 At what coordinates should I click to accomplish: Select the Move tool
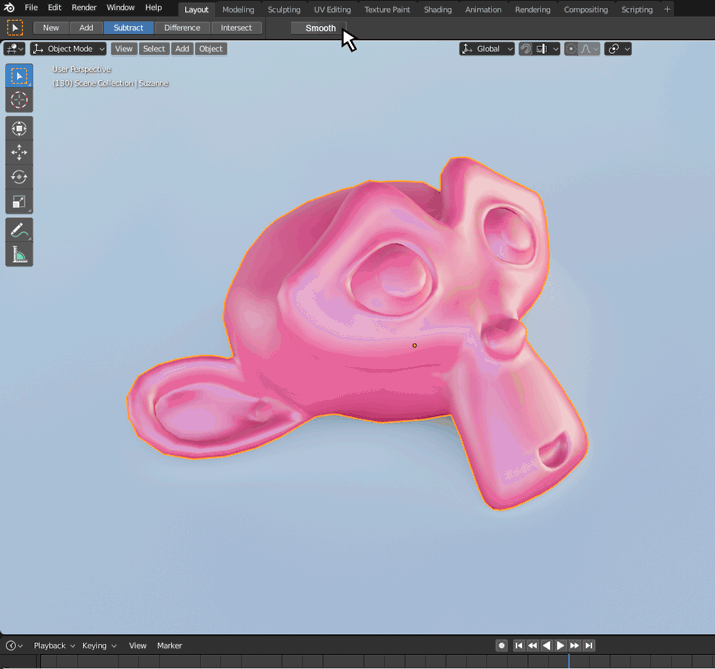pyautogui.click(x=19, y=152)
